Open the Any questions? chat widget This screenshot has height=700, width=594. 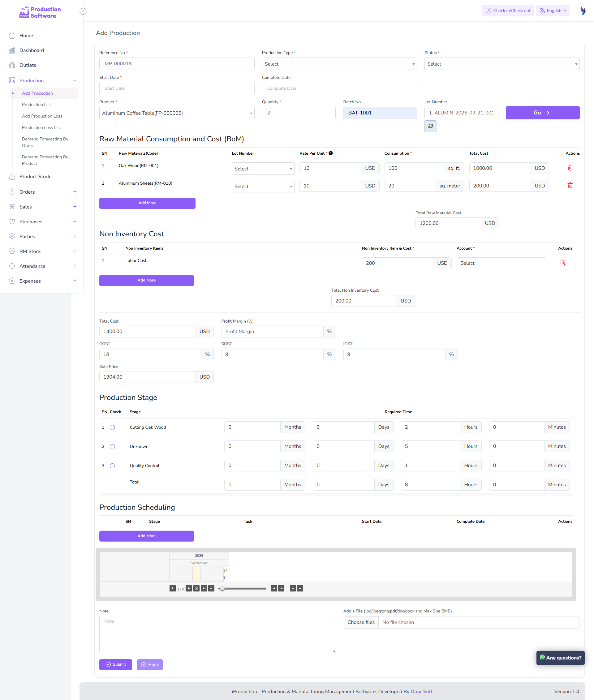point(560,658)
